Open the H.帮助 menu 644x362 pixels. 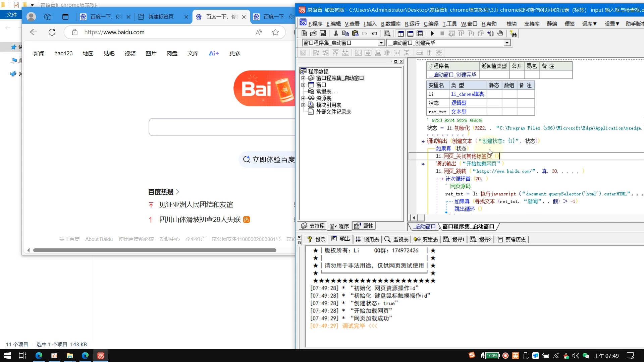[489, 24]
